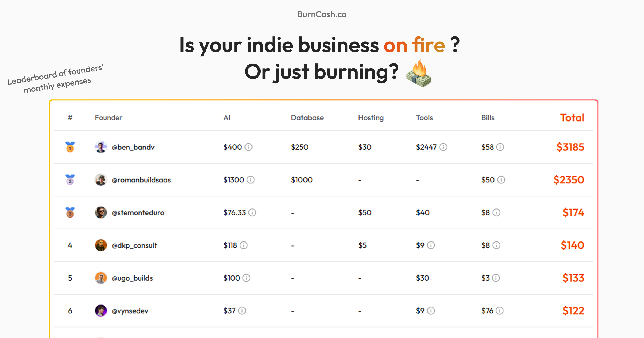Click the info icon next to @ben_bandv's $400 AI cost
This screenshot has width=644, height=338.
pos(248,147)
